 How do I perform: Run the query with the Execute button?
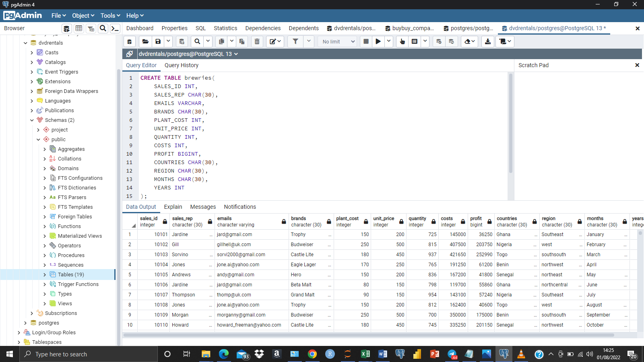(378, 41)
